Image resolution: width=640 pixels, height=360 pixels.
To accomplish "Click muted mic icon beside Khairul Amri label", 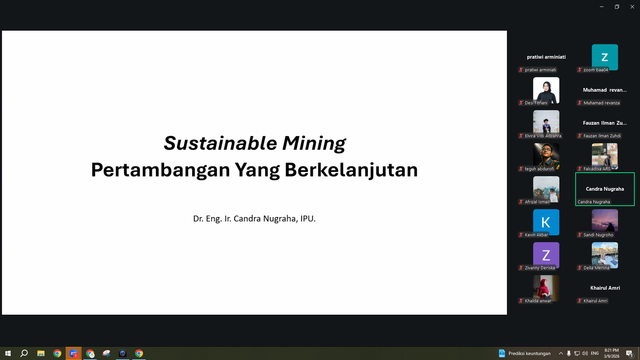I will point(580,301).
